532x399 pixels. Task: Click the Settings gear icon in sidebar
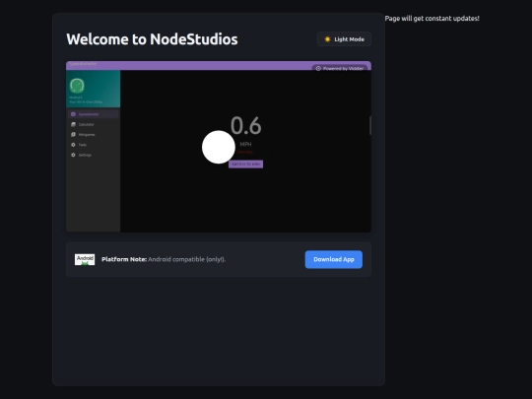pyautogui.click(x=73, y=155)
